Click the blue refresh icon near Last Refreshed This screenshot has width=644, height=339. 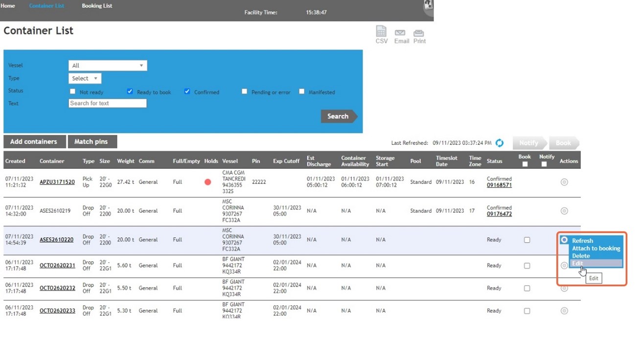click(x=499, y=143)
